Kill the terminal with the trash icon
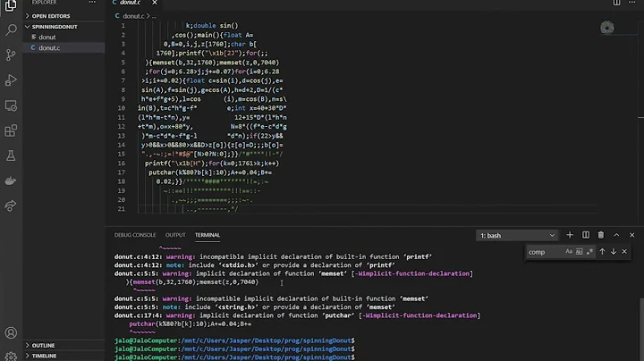The image size is (644, 361). (x=601, y=235)
